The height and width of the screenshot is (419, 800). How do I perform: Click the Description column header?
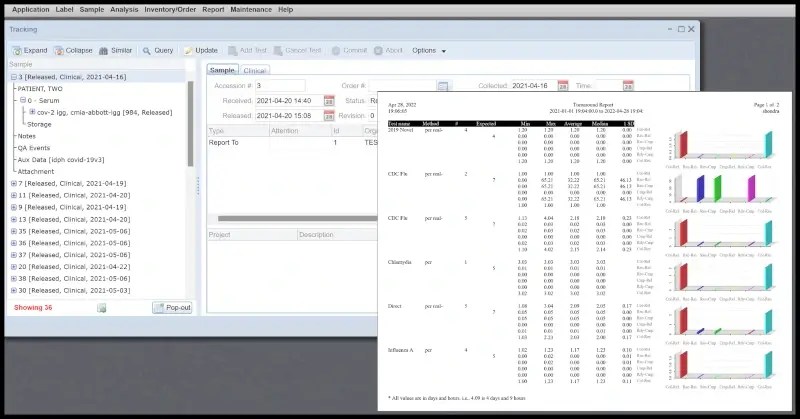coord(337,235)
